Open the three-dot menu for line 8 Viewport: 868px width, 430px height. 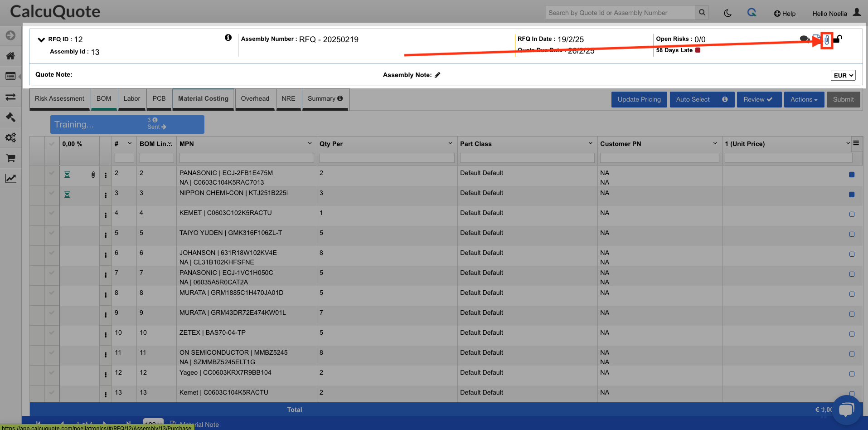(106, 295)
